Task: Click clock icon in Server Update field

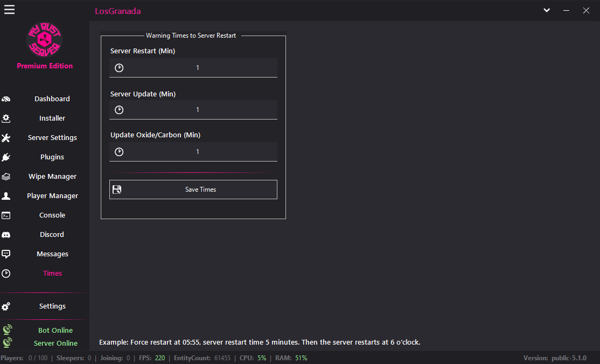Action: 119,110
